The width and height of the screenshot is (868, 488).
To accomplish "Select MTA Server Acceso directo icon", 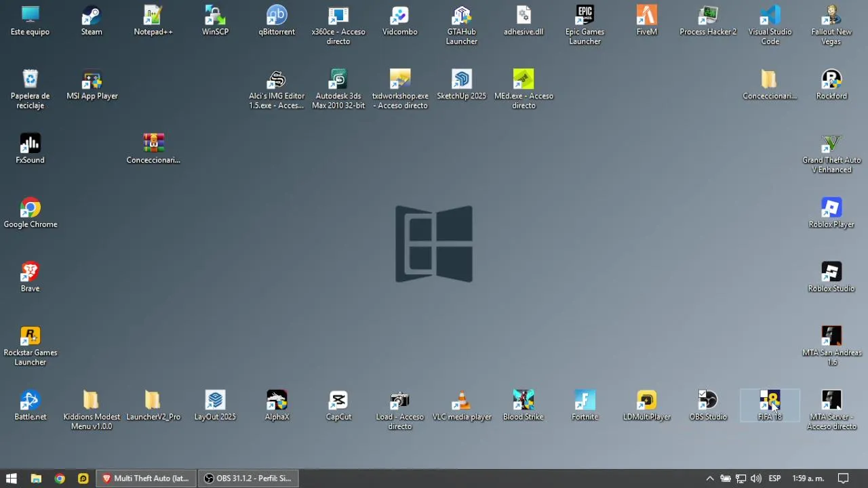I will tap(831, 411).
